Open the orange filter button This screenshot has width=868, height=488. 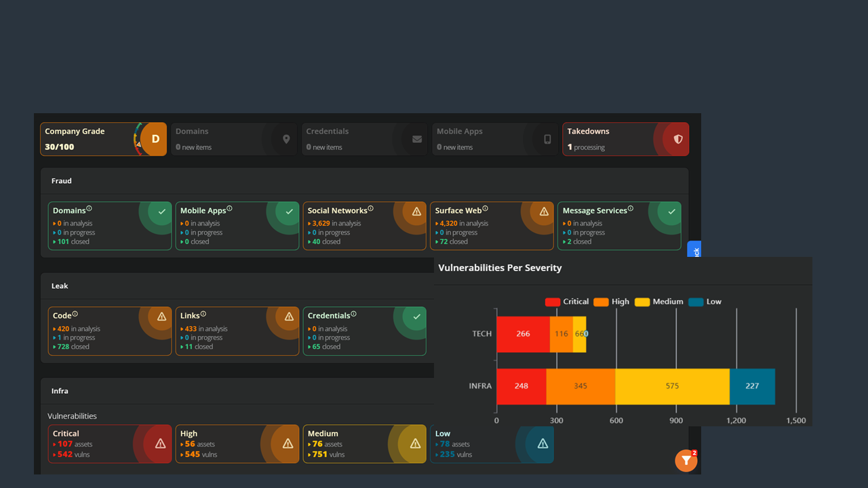[x=686, y=461]
